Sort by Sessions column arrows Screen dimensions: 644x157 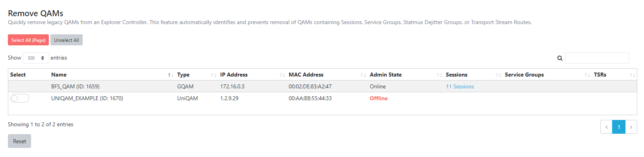498,75
